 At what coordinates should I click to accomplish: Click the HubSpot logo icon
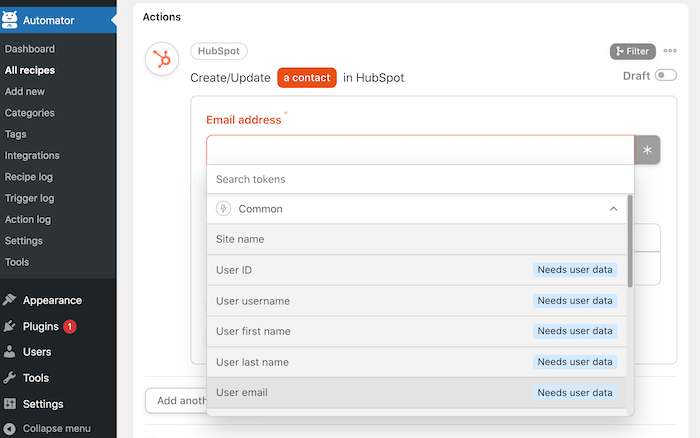162,59
